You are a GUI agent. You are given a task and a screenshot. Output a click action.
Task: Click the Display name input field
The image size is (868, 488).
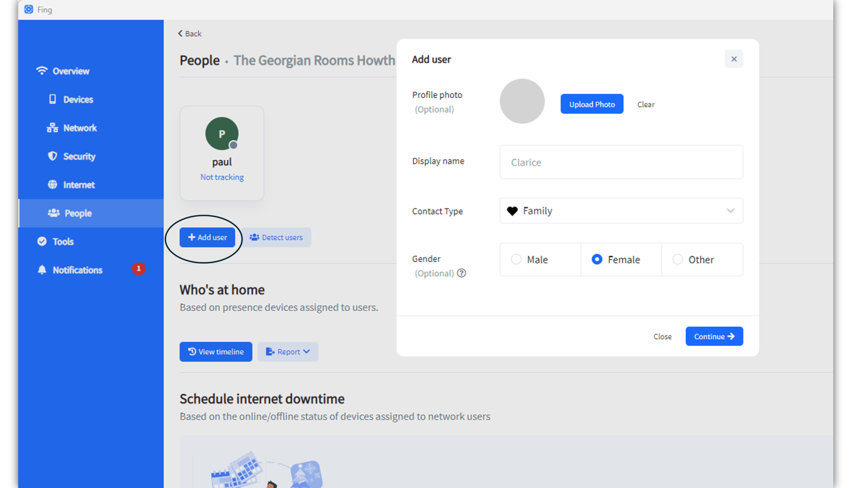click(621, 162)
